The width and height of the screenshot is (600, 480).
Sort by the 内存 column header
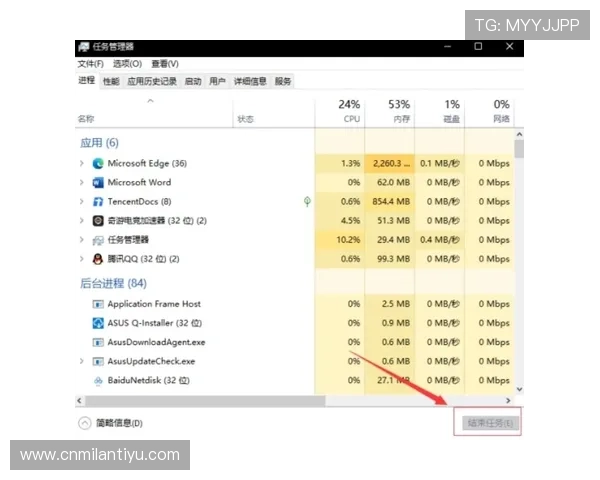[x=390, y=111]
